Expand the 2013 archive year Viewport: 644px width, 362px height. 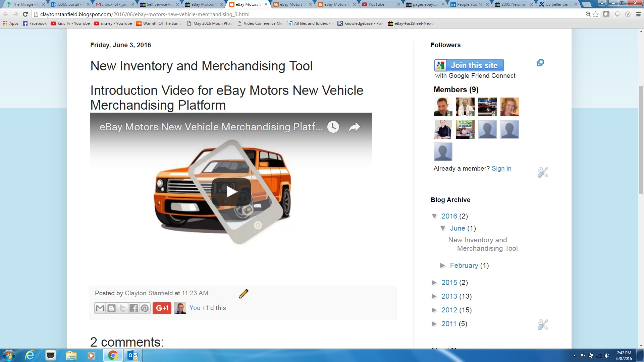click(x=434, y=296)
